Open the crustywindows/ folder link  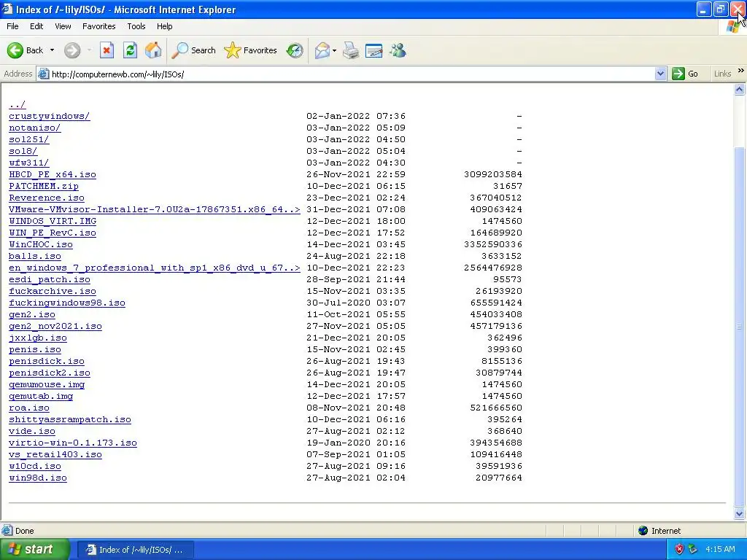coord(49,116)
